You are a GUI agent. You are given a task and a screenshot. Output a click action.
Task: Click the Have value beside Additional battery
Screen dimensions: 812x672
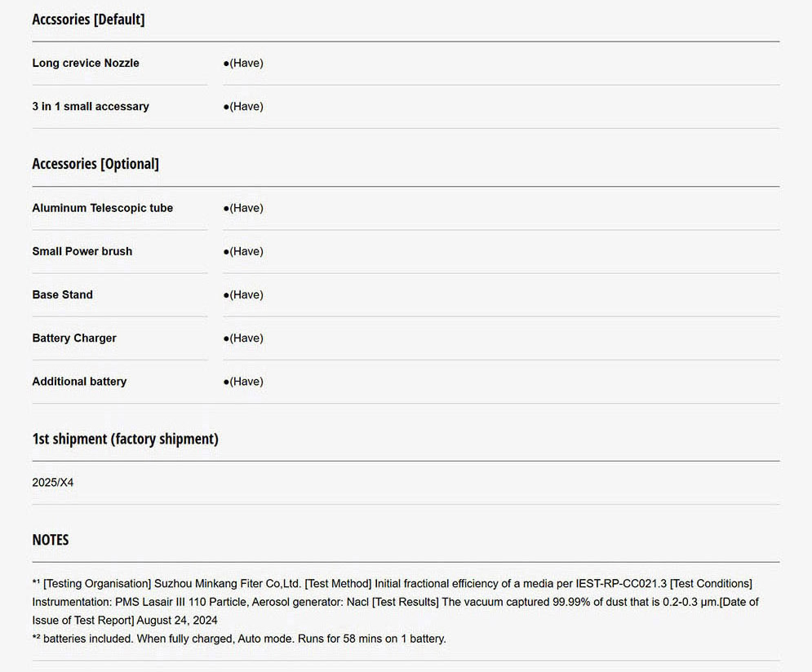(243, 381)
